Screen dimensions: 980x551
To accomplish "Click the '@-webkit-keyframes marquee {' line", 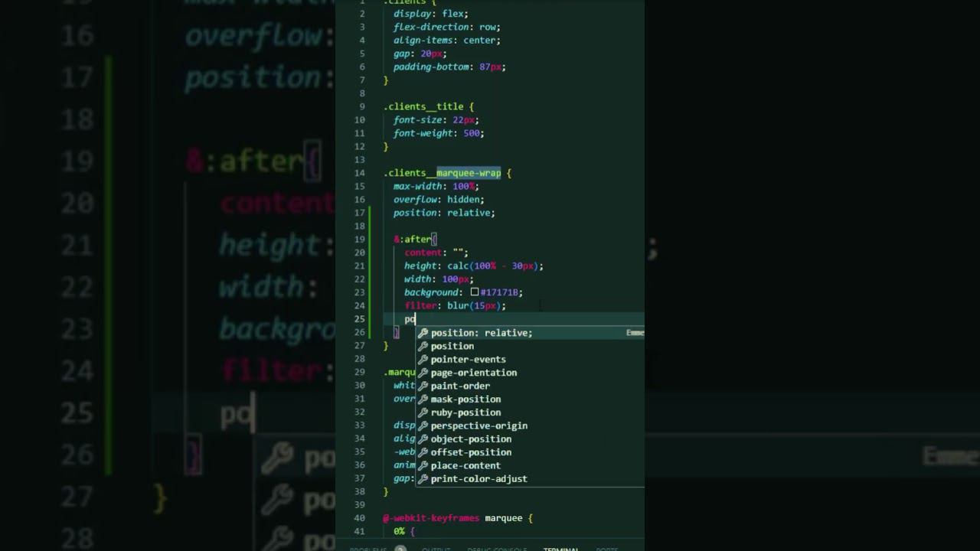I will coord(458,518).
